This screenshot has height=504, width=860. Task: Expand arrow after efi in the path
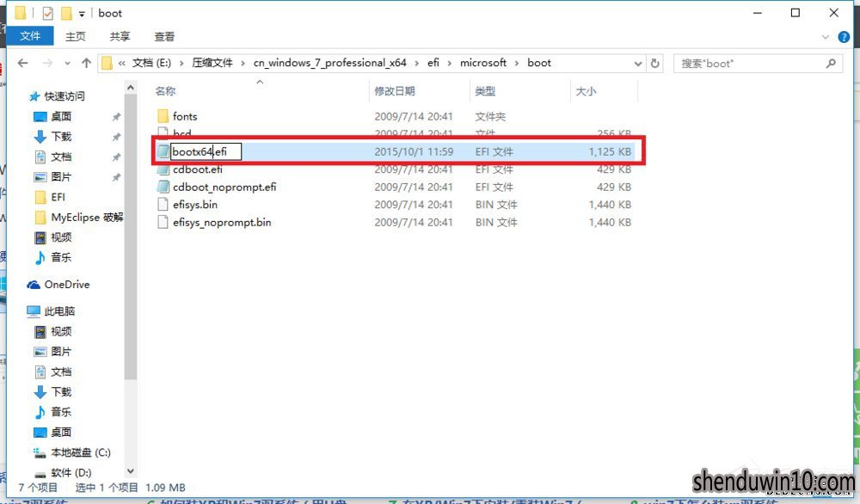tap(449, 64)
